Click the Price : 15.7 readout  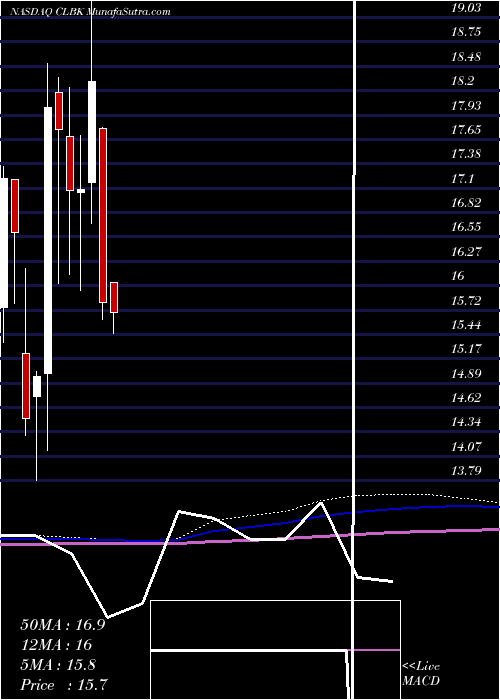point(64,685)
